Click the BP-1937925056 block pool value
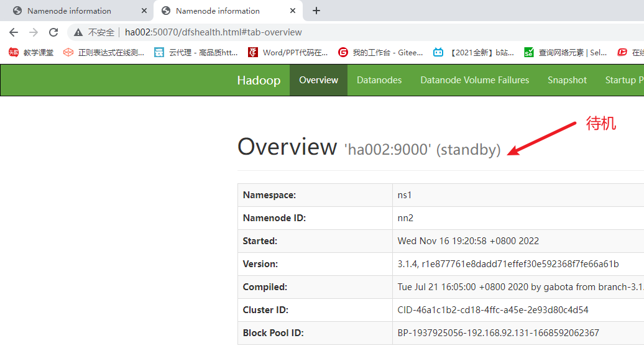The width and height of the screenshot is (644, 356). click(x=498, y=333)
